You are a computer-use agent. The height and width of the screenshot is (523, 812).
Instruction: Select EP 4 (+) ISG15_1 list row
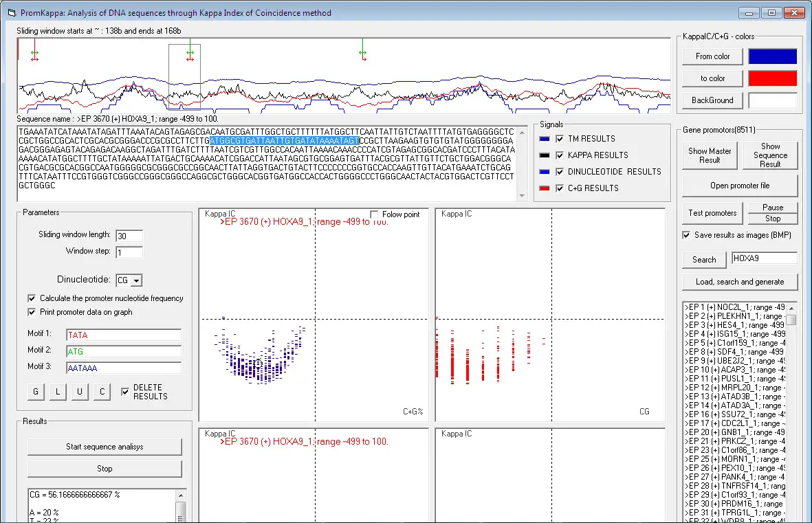[735, 334]
